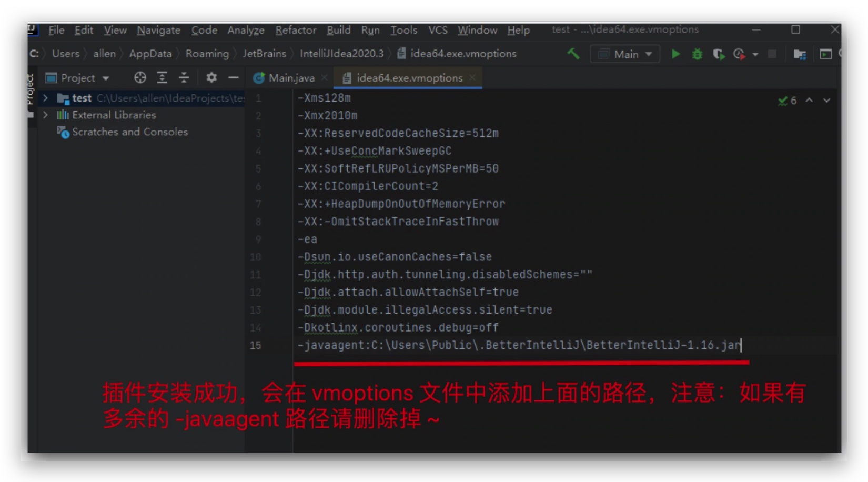868x482 pixels.
Task: Click the Users breadcrumb segment
Action: 66,54
